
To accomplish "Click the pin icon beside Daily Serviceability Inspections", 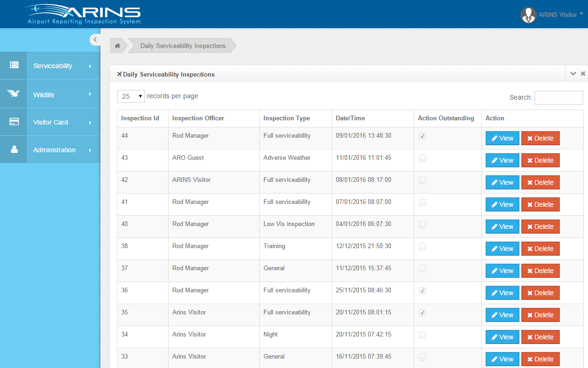I will click(119, 74).
